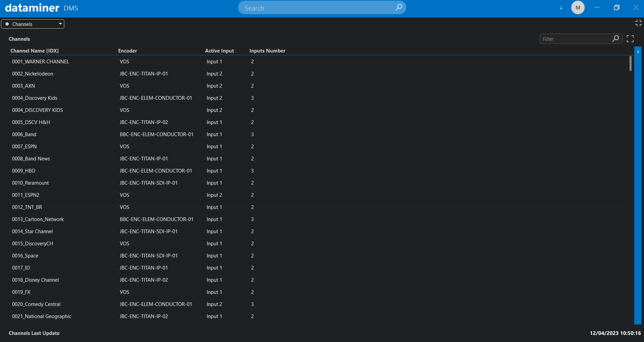Focus the Filter input field
This screenshot has height=342, width=644.
(581, 39)
